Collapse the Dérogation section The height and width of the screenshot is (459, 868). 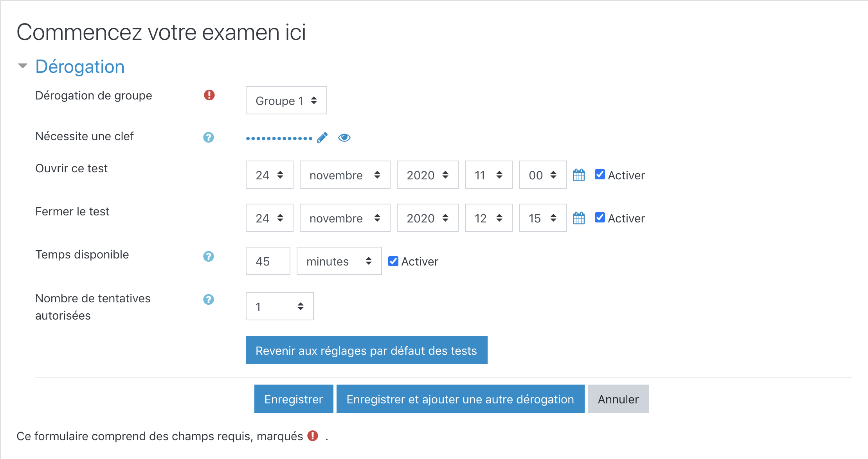23,66
